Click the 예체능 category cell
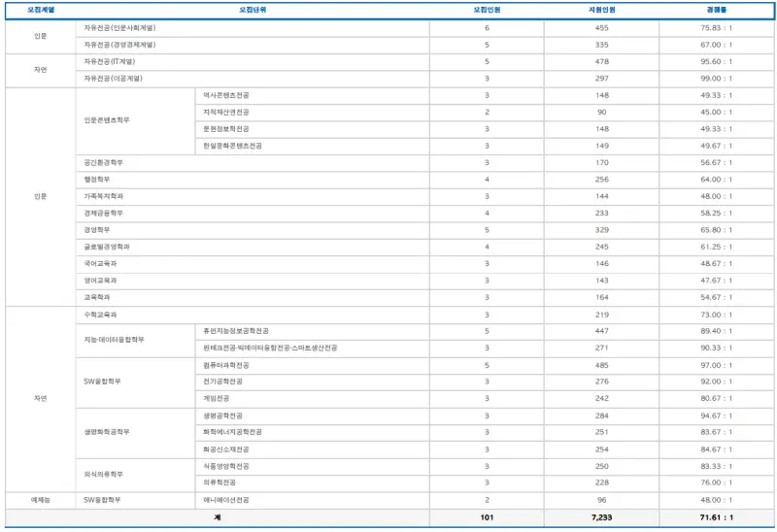This screenshot has width=777, height=532. click(x=41, y=500)
